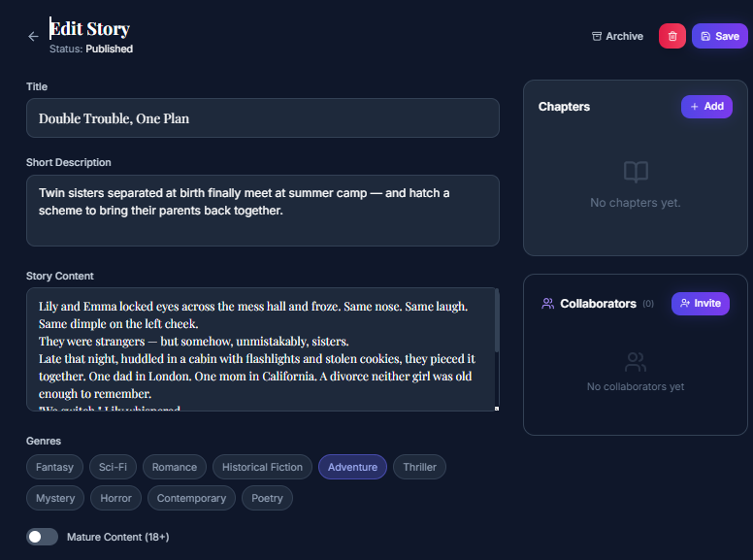Click the open book chapters icon
The image size is (753, 560).
pyautogui.click(x=636, y=173)
